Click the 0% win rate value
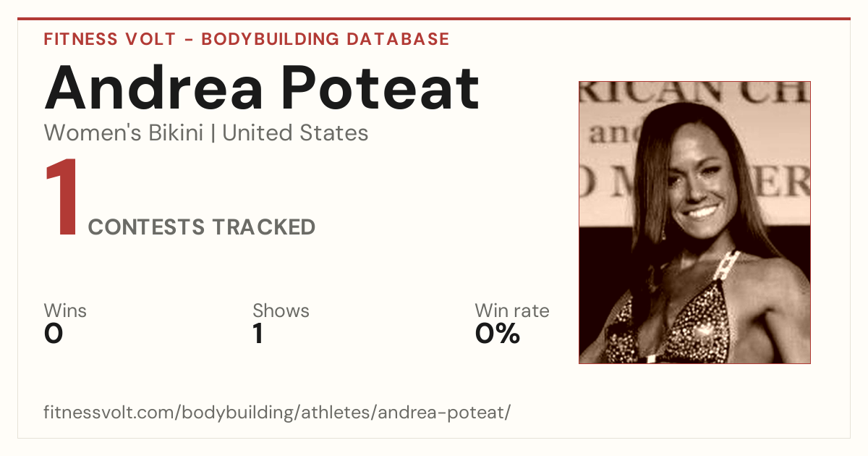Viewport: 868px width, 456px height. 498,334
